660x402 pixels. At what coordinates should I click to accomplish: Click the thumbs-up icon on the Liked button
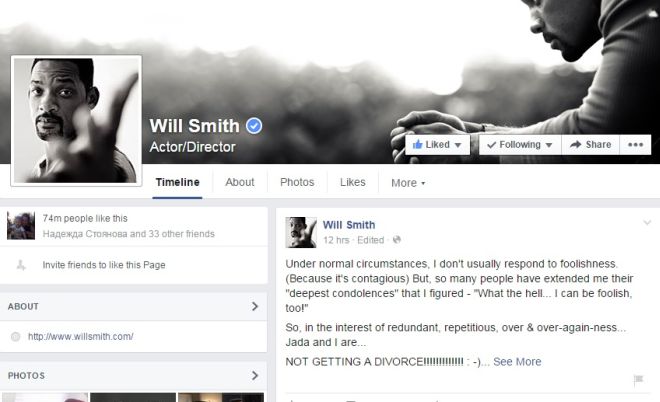[x=417, y=144]
